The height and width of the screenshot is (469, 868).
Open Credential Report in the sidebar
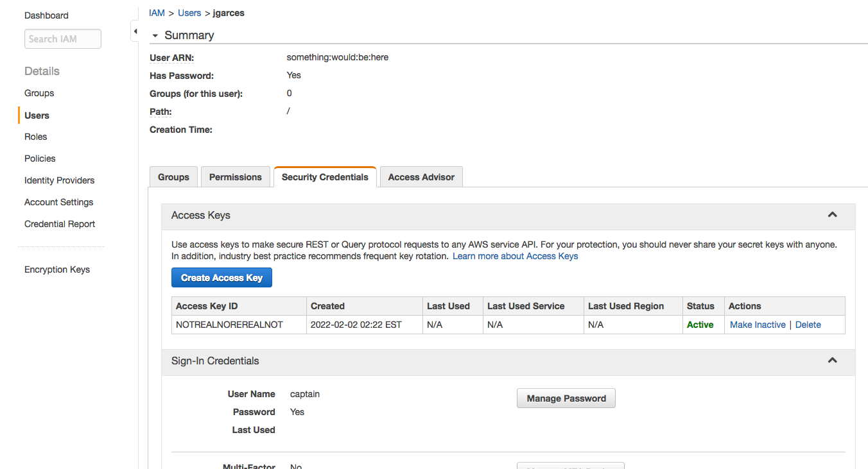click(x=60, y=224)
